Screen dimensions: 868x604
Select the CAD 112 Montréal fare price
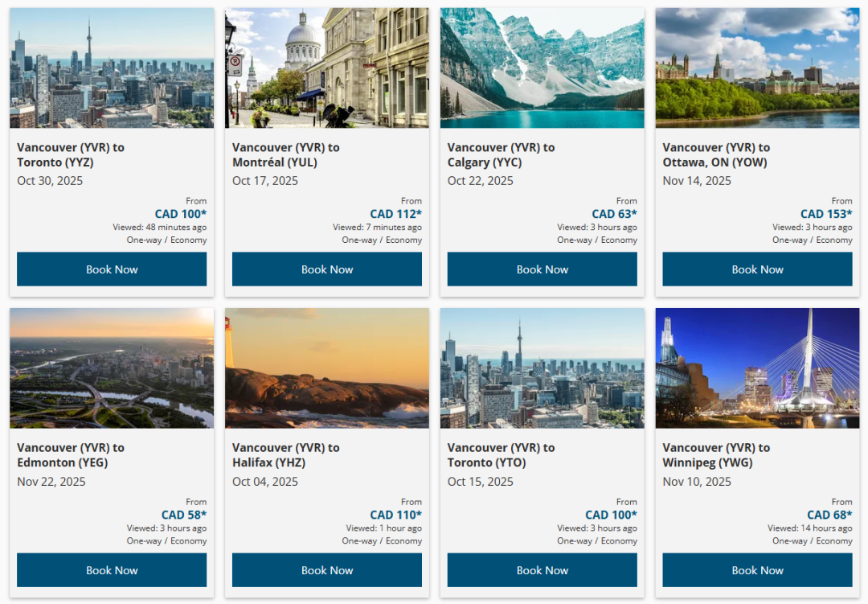[x=395, y=214]
